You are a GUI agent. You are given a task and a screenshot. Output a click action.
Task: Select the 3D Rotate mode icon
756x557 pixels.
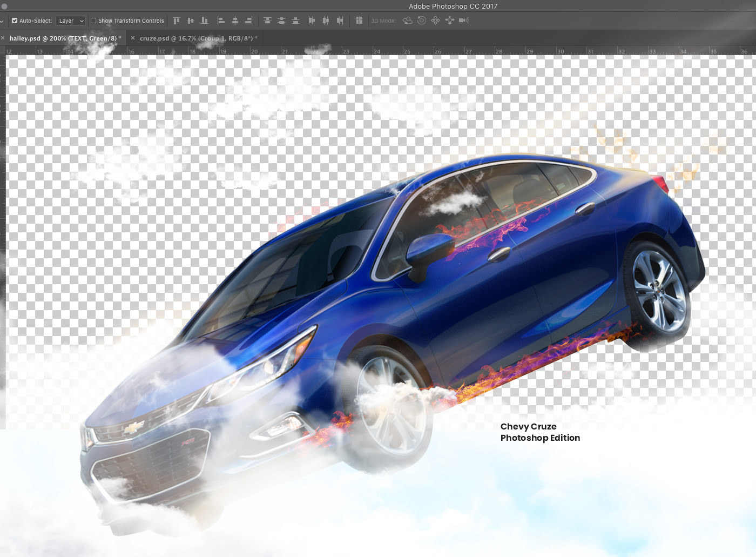[x=408, y=21]
